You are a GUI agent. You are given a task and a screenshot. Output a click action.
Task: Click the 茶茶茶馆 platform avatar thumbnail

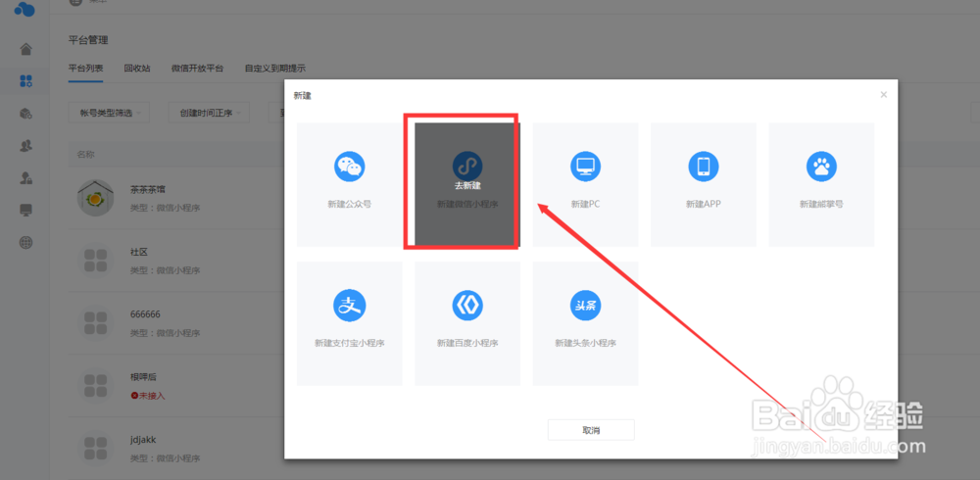pos(95,198)
